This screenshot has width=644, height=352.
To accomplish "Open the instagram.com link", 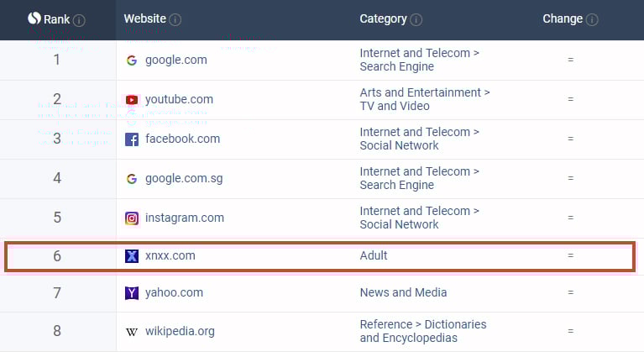I will click(x=185, y=218).
